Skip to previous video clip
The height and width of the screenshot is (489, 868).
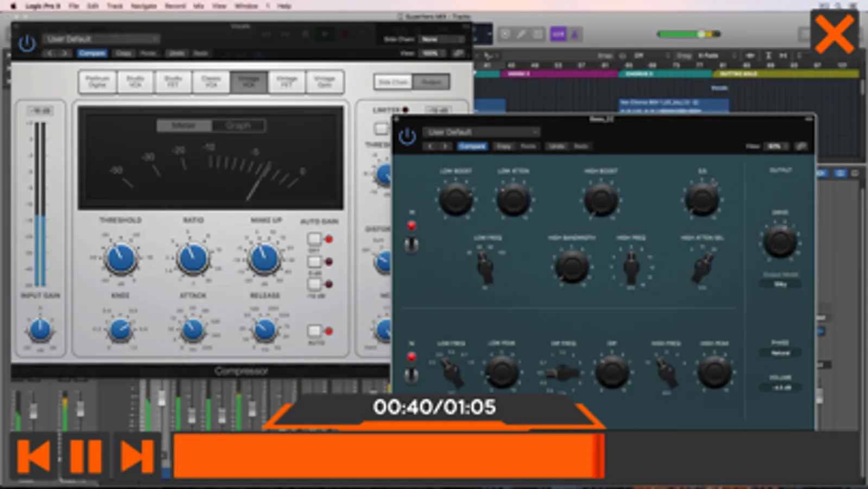(x=34, y=455)
